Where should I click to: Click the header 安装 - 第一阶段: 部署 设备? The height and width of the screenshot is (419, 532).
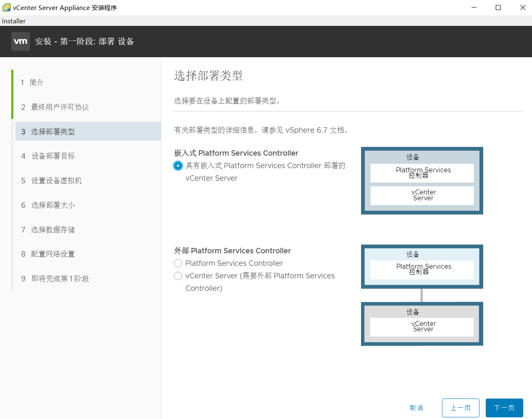pyautogui.click(x=85, y=41)
